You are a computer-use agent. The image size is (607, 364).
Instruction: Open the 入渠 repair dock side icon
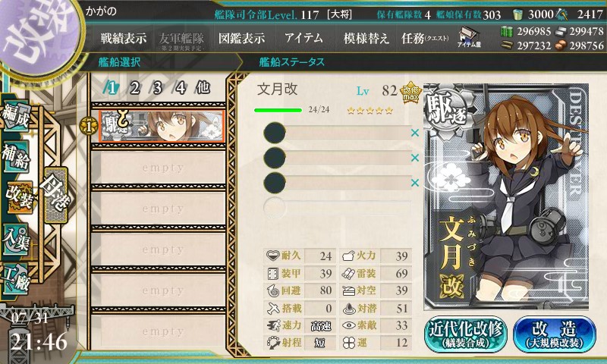point(16,239)
